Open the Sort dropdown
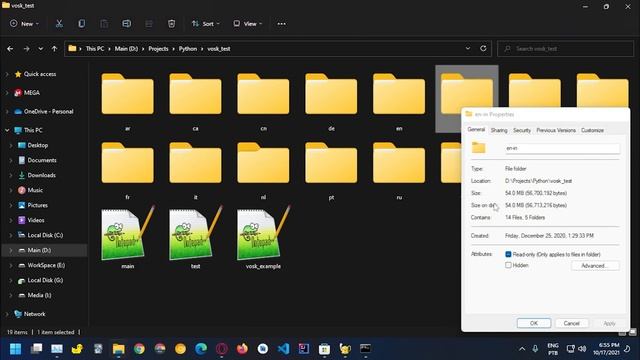This screenshot has height=360, width=640. point(205,24)
